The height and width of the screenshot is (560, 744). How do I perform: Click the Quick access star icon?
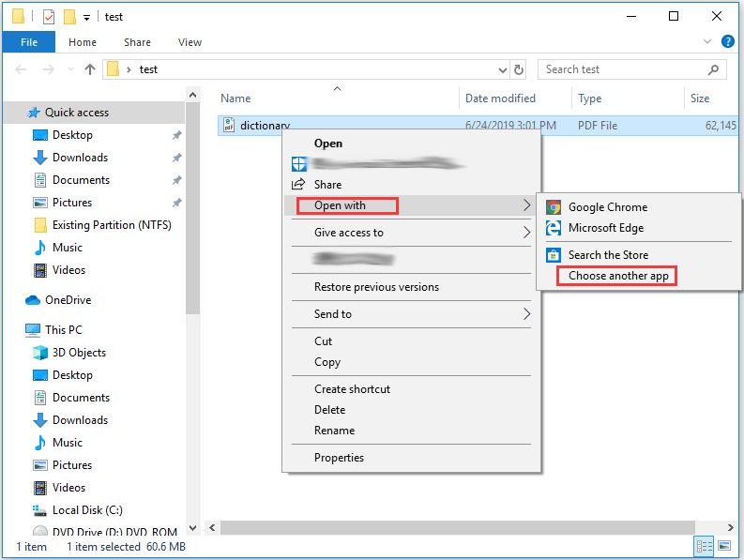[x=34, y=113]
